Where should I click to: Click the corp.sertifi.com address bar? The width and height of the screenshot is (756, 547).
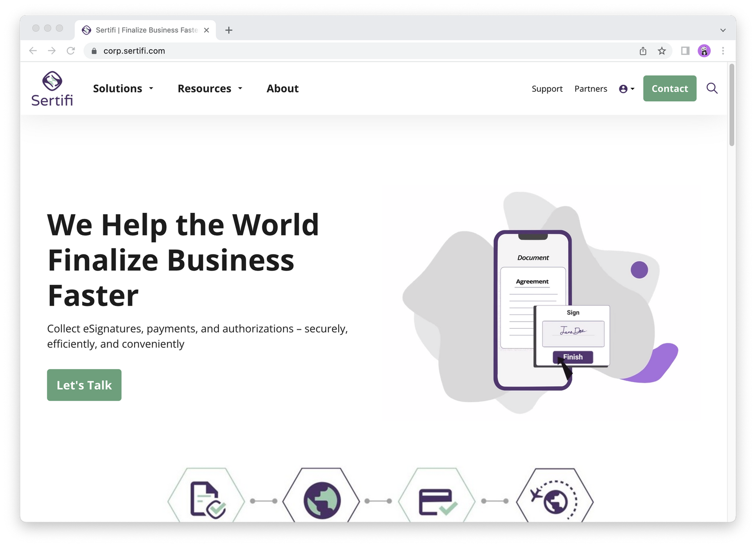353,51
